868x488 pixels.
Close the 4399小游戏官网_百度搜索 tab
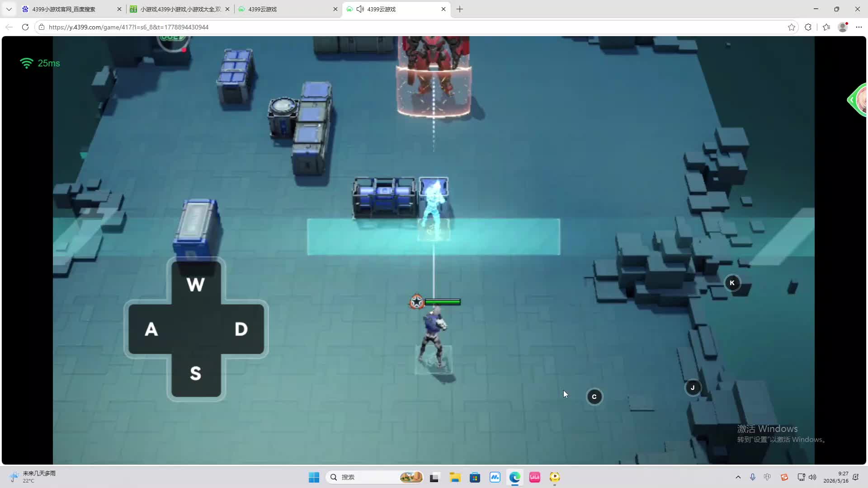[x=119, y=9]
